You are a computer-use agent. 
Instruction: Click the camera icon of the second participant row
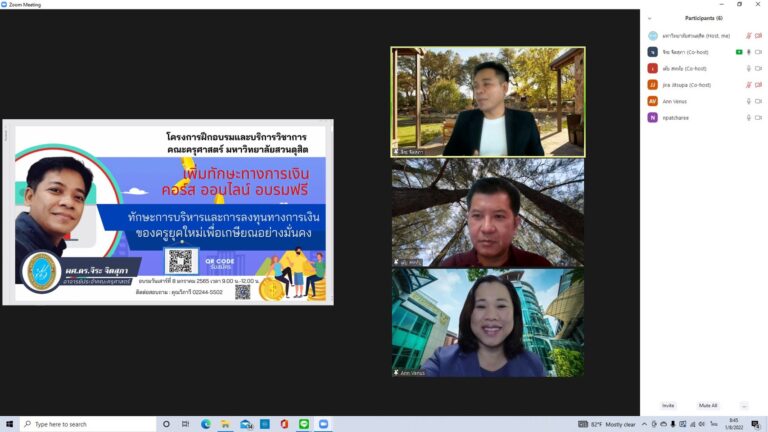click(758, 52)
